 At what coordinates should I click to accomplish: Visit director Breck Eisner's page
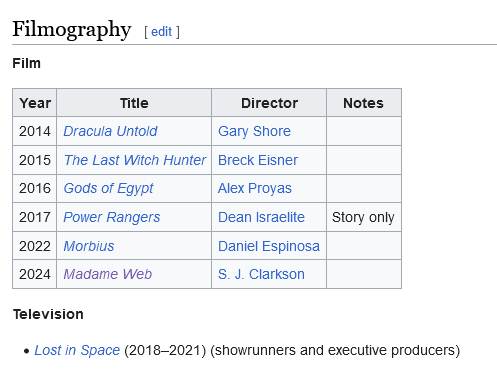tap(258, 160)
